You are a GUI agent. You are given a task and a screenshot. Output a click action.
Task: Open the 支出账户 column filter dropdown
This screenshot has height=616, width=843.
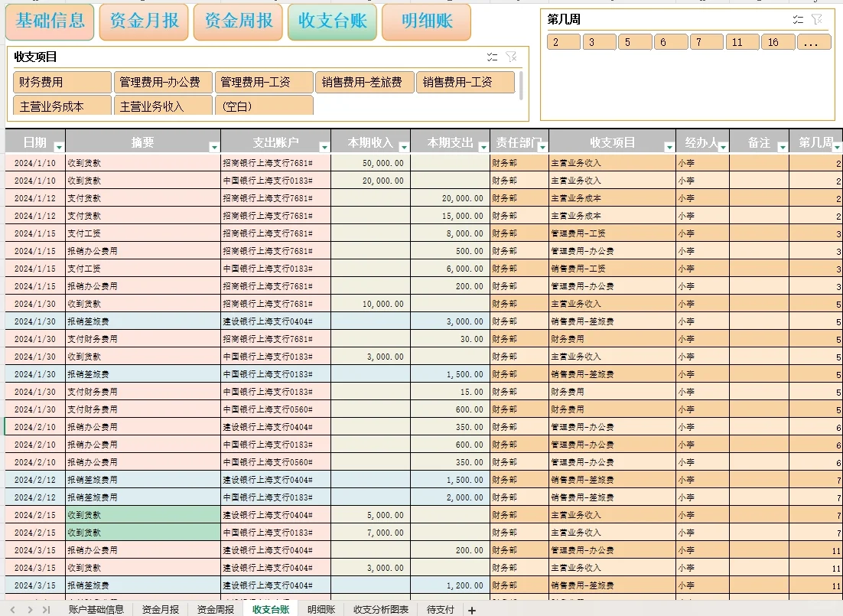(x=324, y=147)
